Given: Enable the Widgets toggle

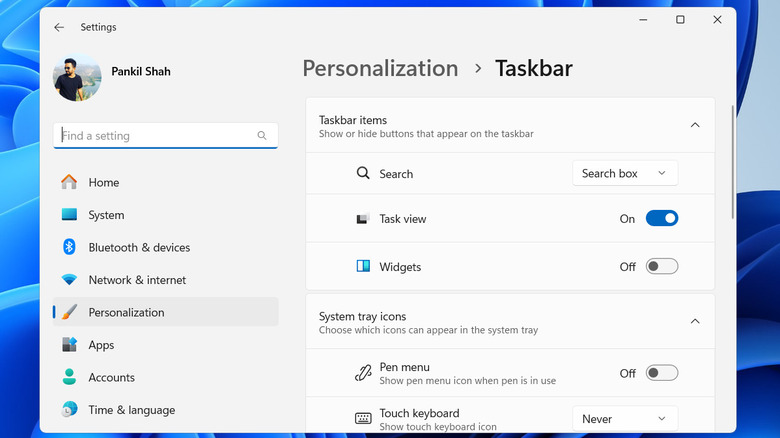Looking at the screenshot, I should point(662,266).
